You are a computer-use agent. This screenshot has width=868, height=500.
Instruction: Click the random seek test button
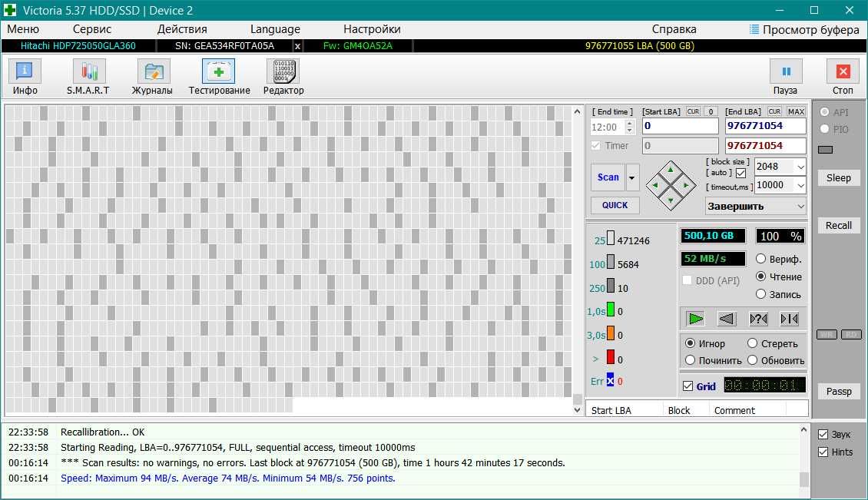tap(758, 319)
